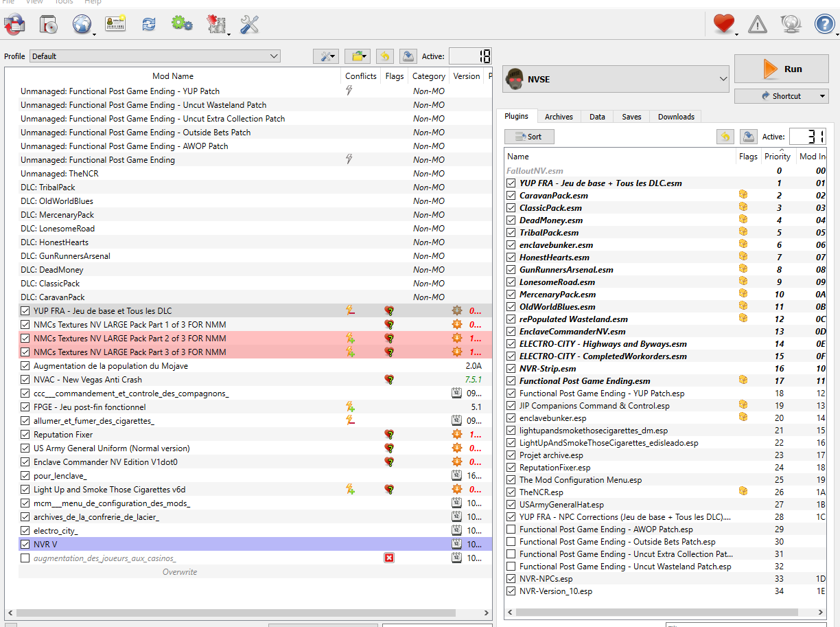
Task: Click the Refresh arrows toolbar icon
Action: [148, 25]
